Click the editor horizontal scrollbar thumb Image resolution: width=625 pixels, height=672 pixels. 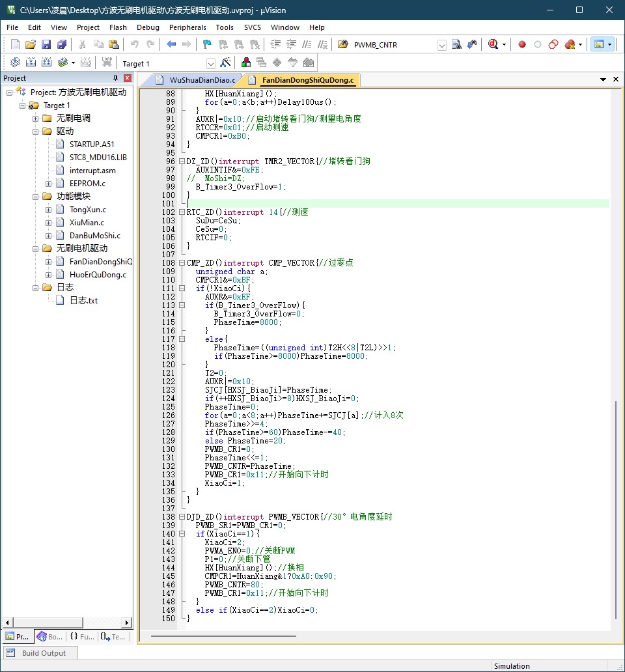[223, 635]
